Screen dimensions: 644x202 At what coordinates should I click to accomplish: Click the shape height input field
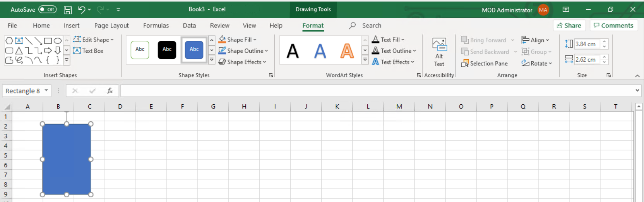587,44
